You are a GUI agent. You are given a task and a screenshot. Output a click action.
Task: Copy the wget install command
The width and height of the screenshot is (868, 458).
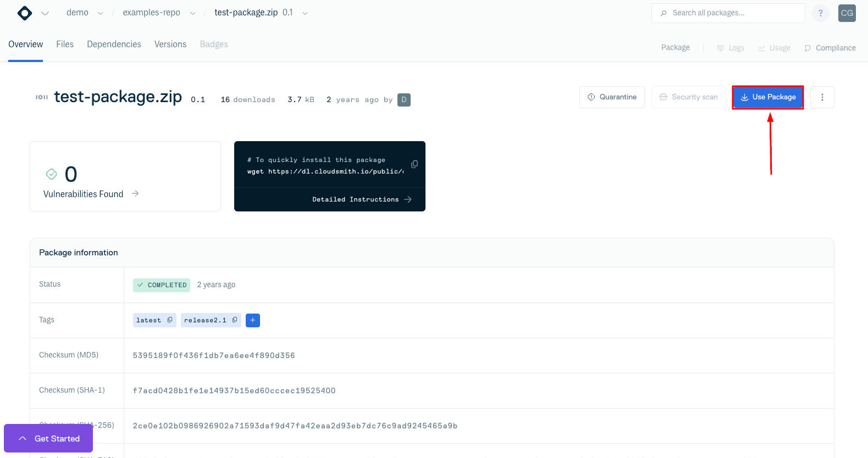(x=414, y=164)
